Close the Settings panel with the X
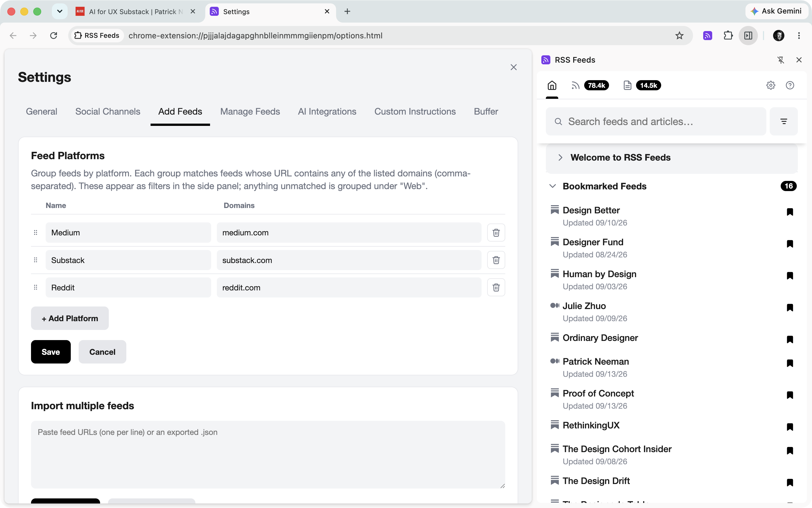This screenshot has width=812, height=508. 513,67
